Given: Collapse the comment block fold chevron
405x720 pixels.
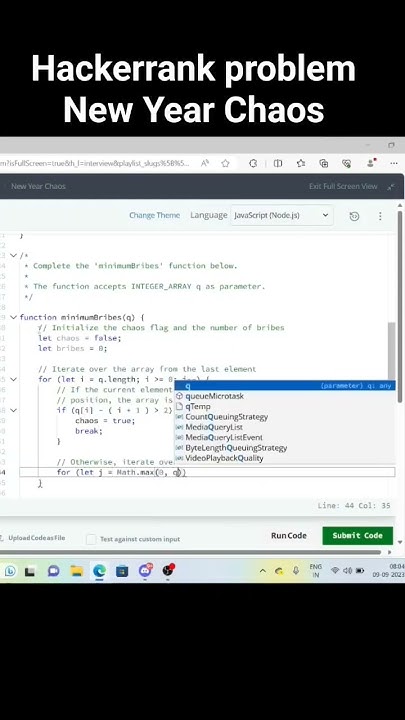Looking at the screenshot, I should (x=14, y=255).
